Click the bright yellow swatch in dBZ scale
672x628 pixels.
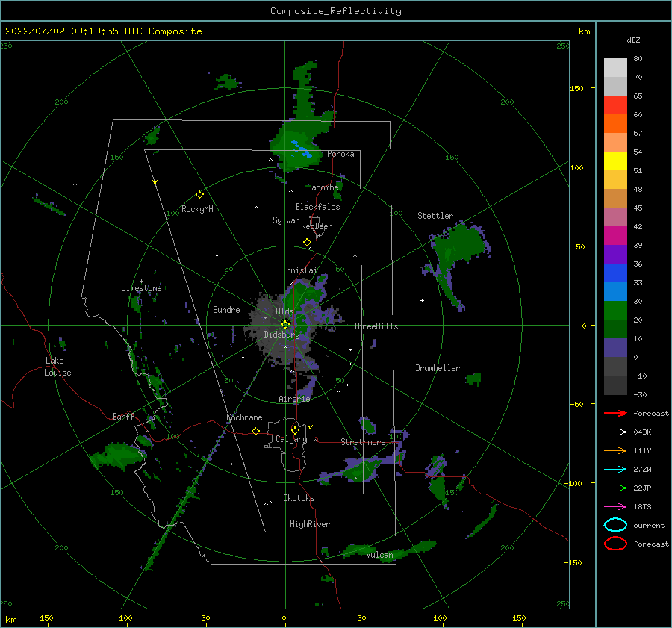(x=615, y=161)
